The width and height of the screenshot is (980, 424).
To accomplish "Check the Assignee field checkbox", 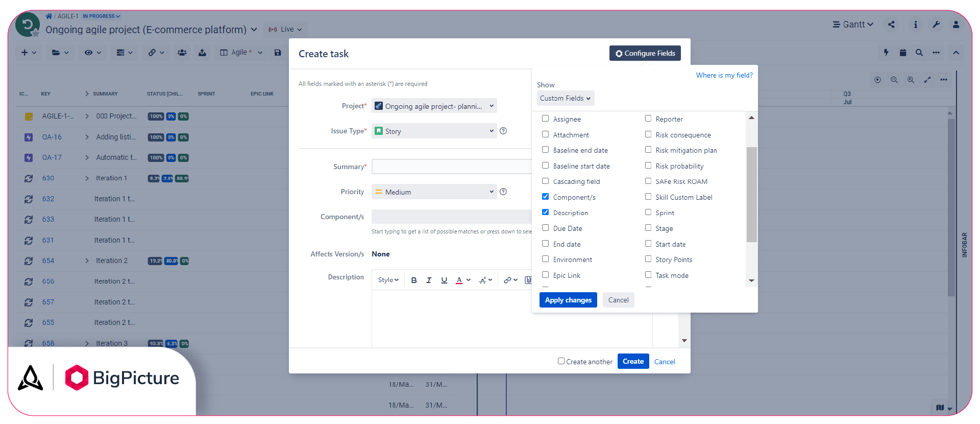I will [x=545, y=119].
